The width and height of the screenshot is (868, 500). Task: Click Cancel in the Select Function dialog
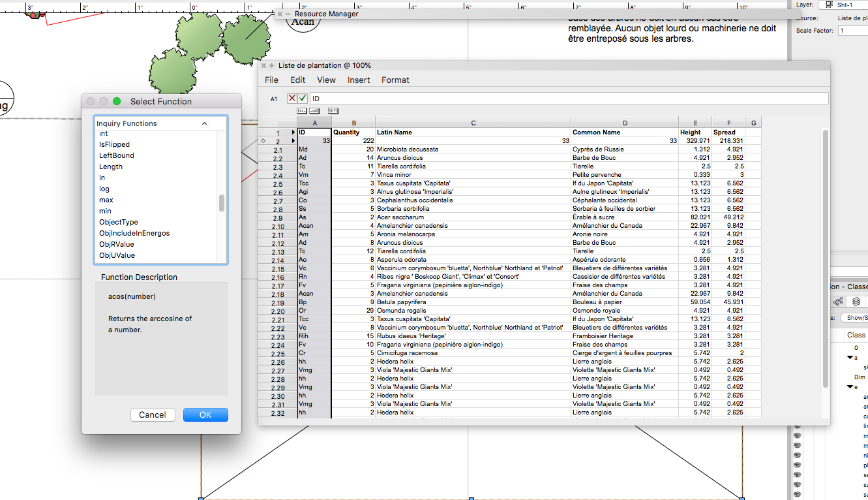tap(153, 415)
